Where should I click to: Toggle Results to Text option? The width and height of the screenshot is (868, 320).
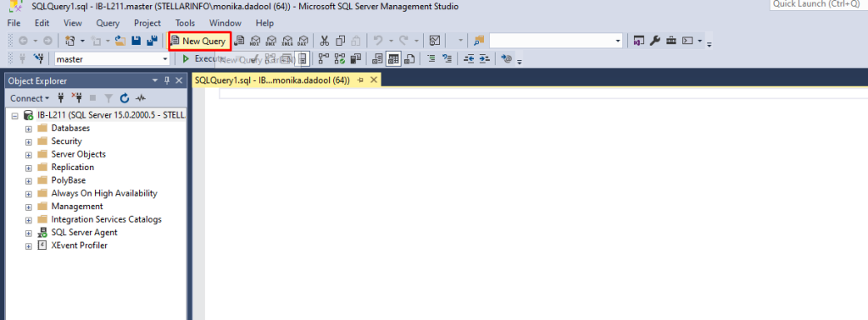(x=377, y=58)
